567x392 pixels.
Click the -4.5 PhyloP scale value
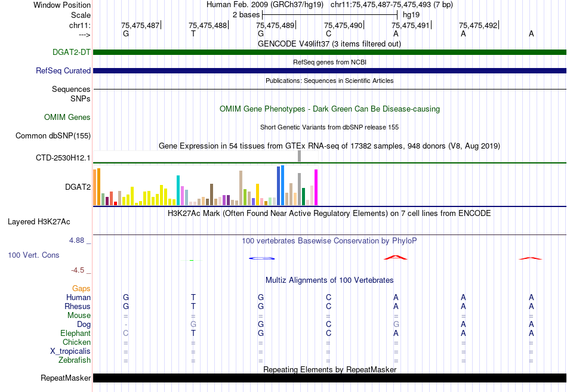(x=78, y=270)
